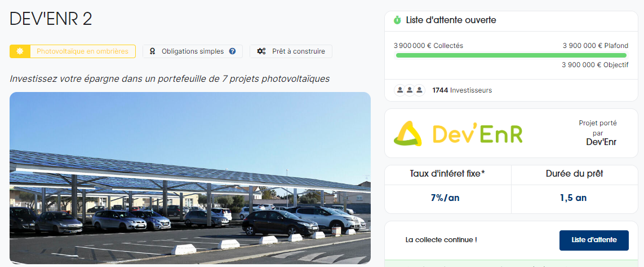Click the Obligations simples tag

coord(193,51)
